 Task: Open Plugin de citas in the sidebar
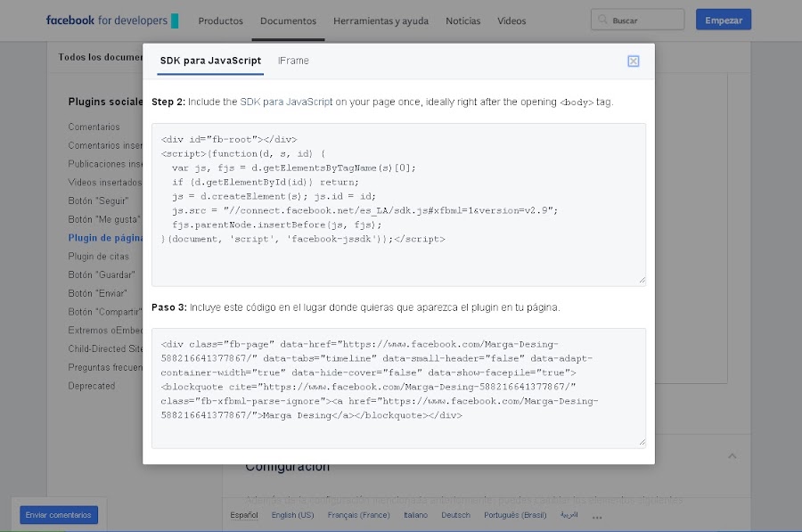[x=99, y=257]
